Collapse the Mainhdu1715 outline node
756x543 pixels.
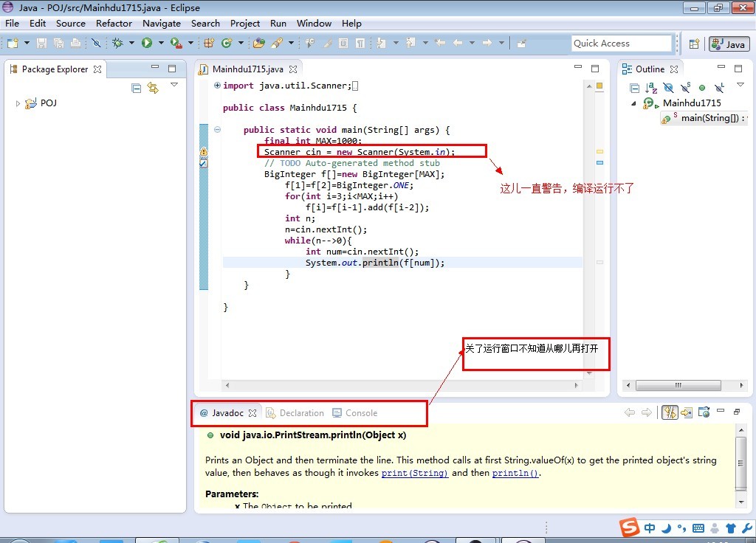tap(633, 103)
